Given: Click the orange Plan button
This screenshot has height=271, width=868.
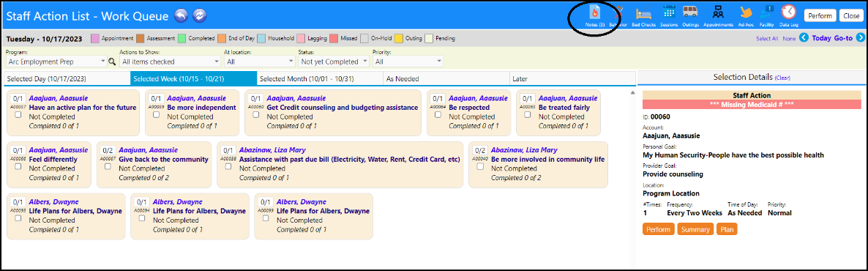Looking at the screenshot, I should tap(727, 229).
